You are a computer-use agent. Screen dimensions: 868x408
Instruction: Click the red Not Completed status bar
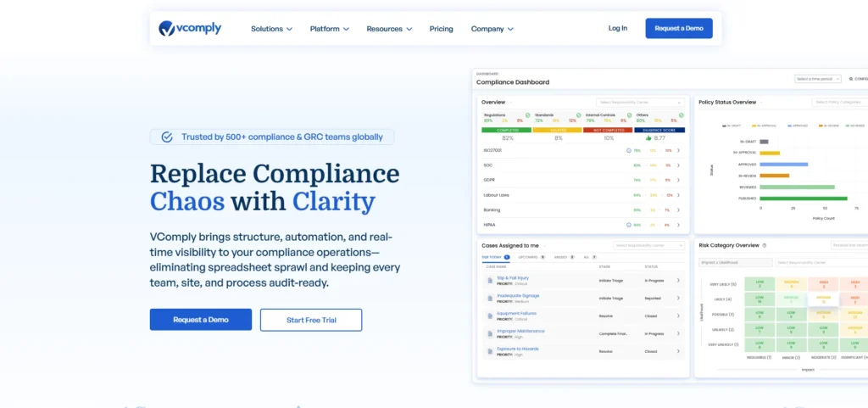[609, 130]
